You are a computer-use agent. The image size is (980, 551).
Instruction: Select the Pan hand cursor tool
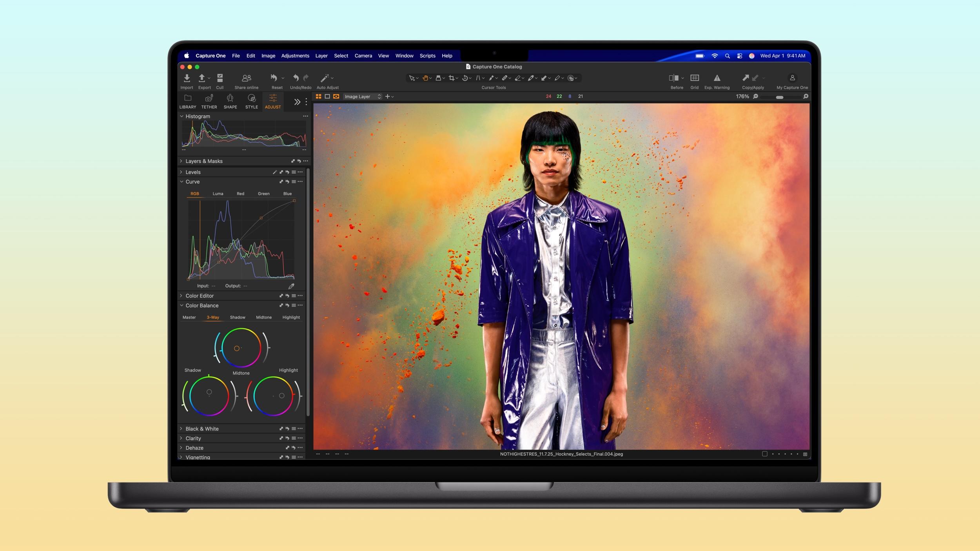tap(425, 78)
